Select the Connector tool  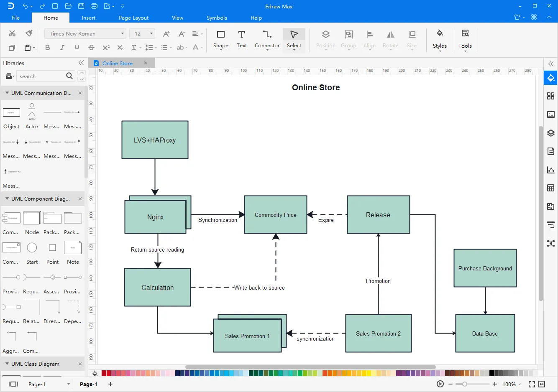(x=267, y=40)
